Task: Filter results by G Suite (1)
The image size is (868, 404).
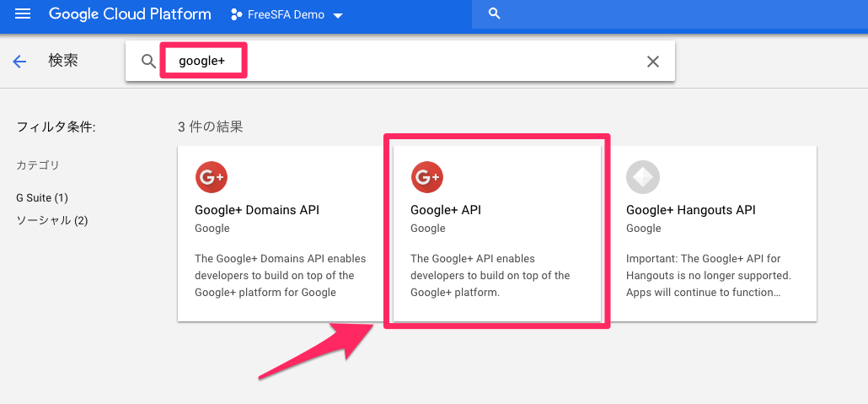Action: [x=42, y=197]
